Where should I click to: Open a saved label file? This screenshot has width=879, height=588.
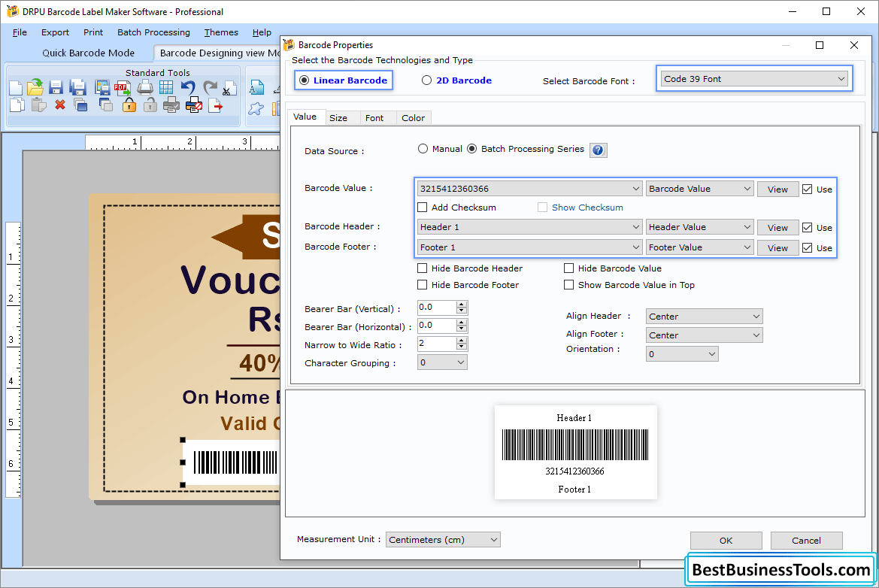tap(35, 87)
